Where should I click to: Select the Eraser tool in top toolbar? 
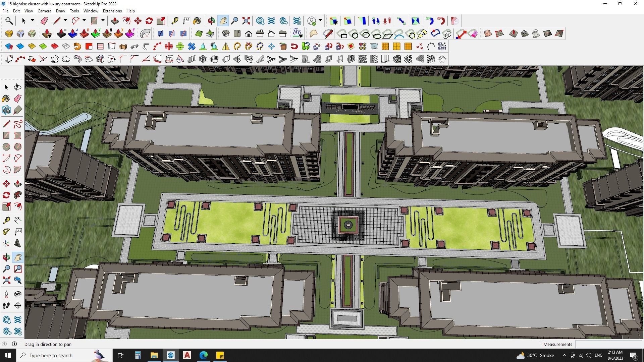tap(44, 21)
